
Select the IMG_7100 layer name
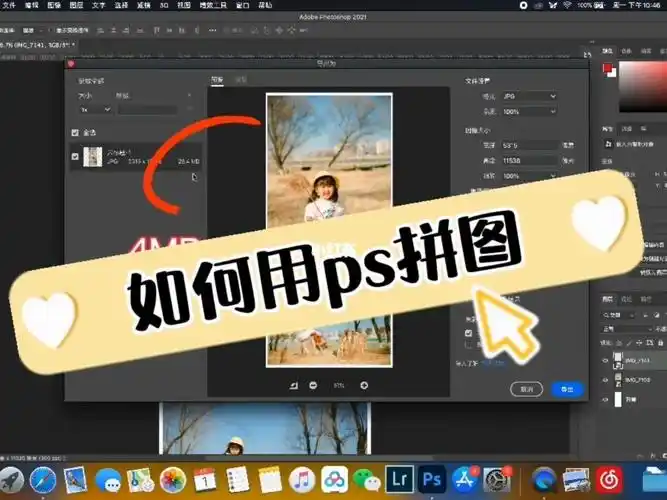[x=637, y=380]
